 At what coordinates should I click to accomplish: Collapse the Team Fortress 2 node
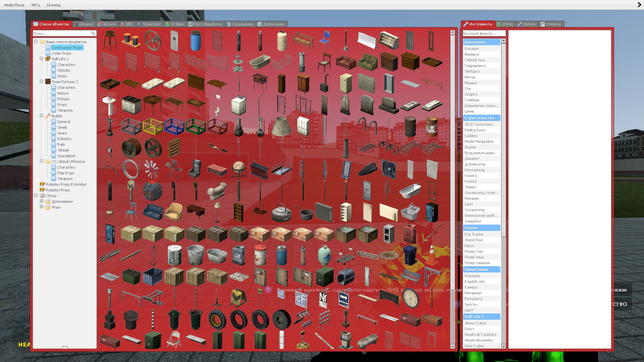pyautogui.click(x=42, y=81)
